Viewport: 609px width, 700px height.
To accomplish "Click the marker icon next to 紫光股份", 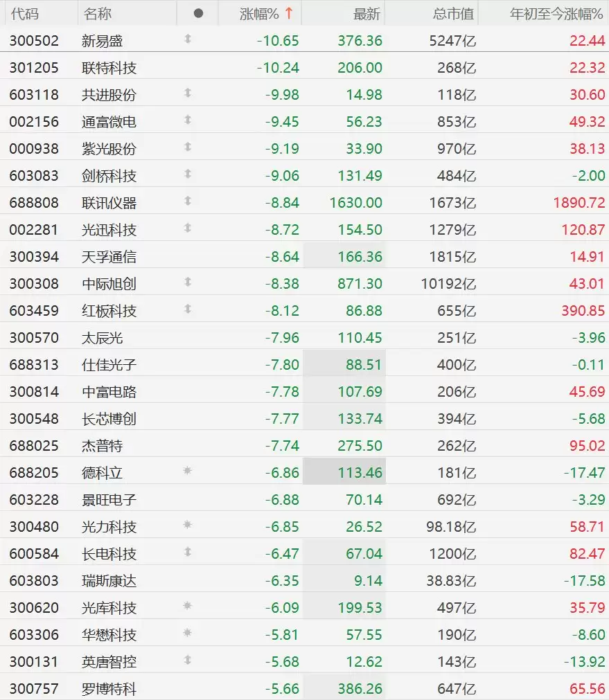I will coord(188,147).
